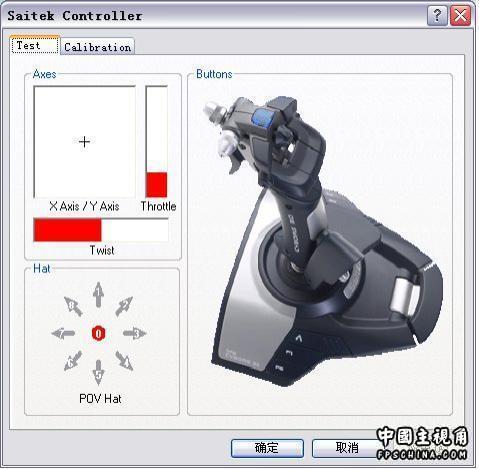Click the red Twist axis bar
479x469 pixels.
(68, 230)
